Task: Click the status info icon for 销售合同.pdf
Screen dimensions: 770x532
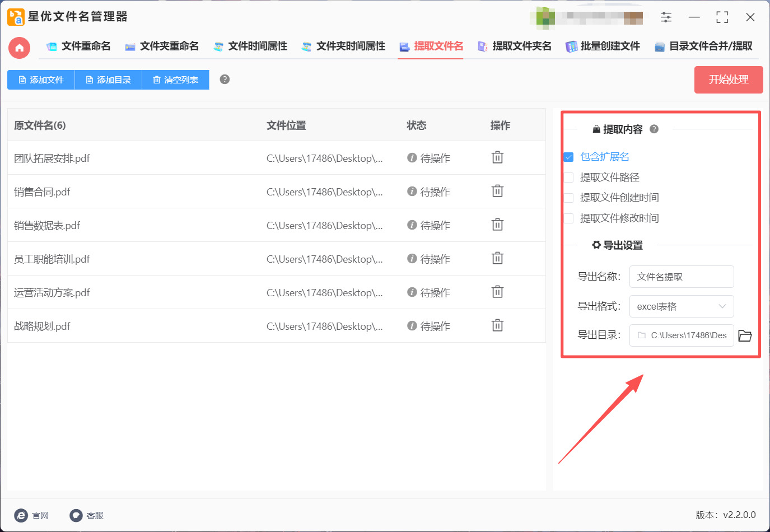Action: (412, 192)
